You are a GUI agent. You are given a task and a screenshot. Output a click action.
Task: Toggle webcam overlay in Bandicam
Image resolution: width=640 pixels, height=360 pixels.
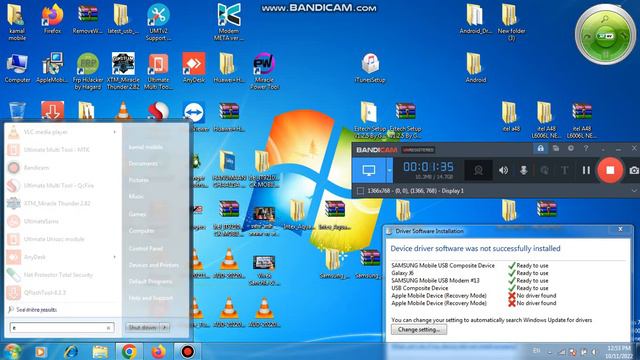coord(478,170)
